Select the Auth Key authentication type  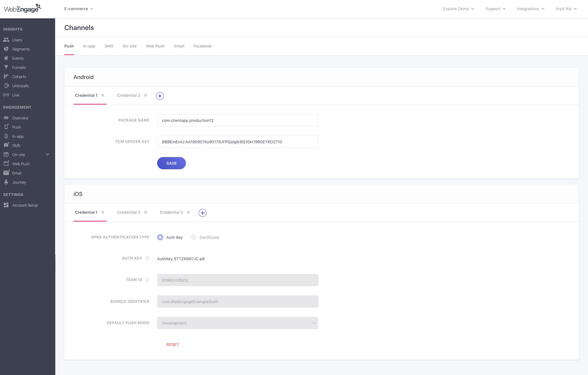point(160,237)
